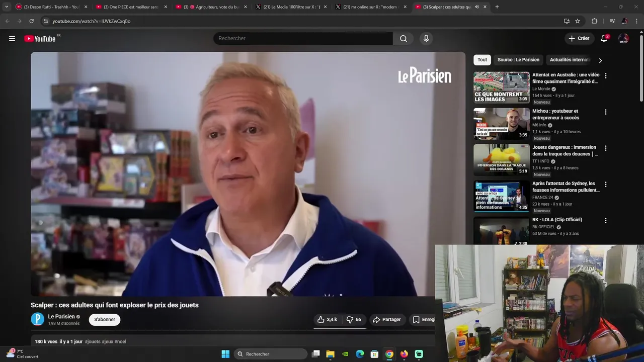
Task: Open the France 24 Sydney video thumbnail
Action: tap(501, 196)
